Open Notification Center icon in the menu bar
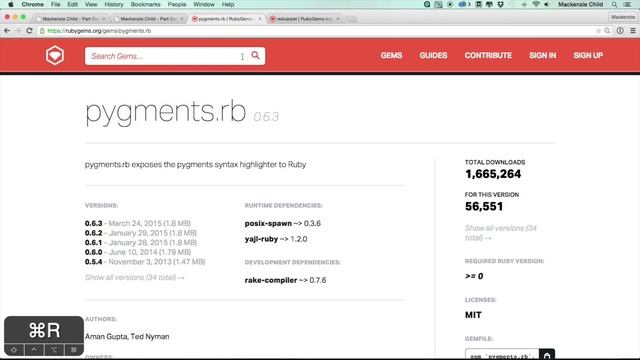Viewport: 640px width, 360px height. [x=627, y=4]
